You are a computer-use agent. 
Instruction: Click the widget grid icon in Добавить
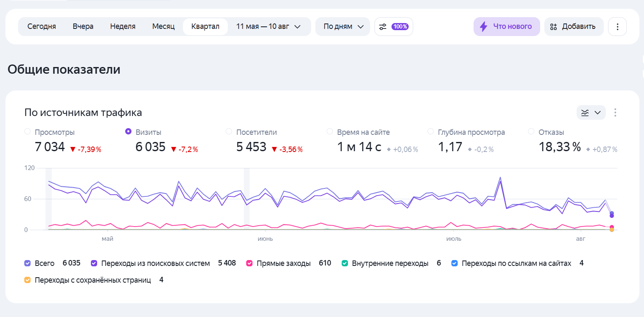(x=554, y=27)
